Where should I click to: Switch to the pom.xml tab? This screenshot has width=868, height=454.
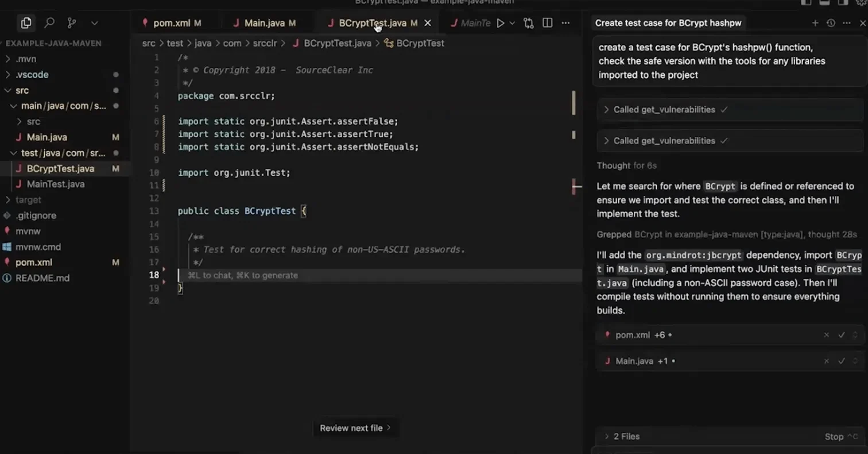[x=172, y=23]
